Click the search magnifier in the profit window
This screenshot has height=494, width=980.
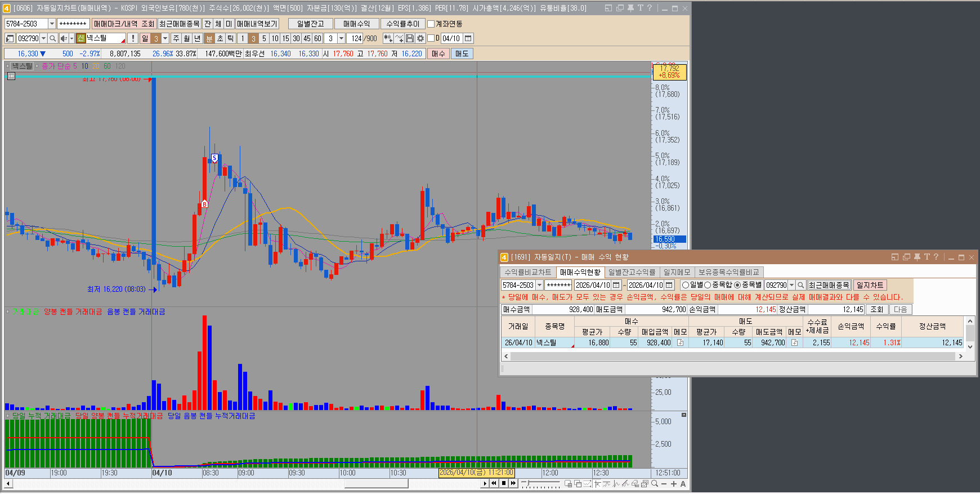pyautogui.click(x=801, y=285)
